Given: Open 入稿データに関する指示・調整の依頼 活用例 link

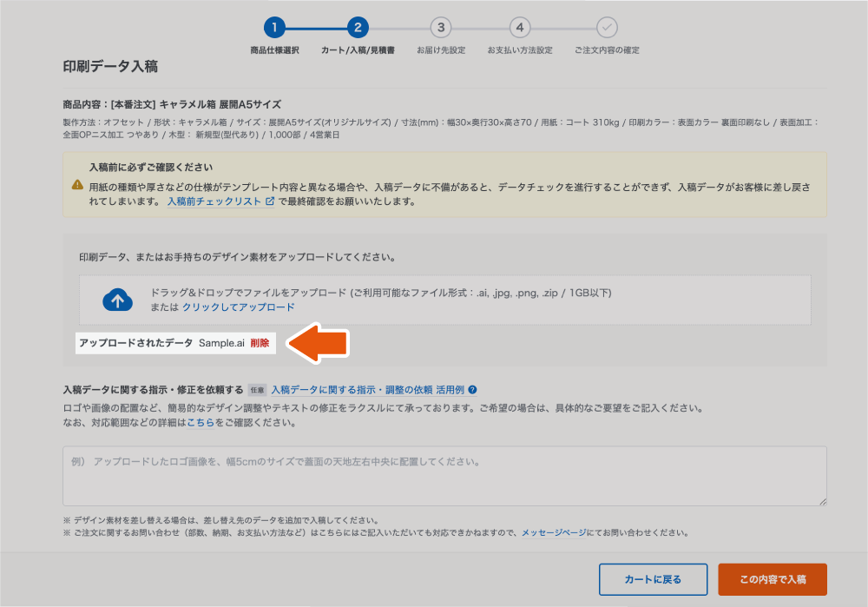Looking at the screenshot, I should coord(367,390).
